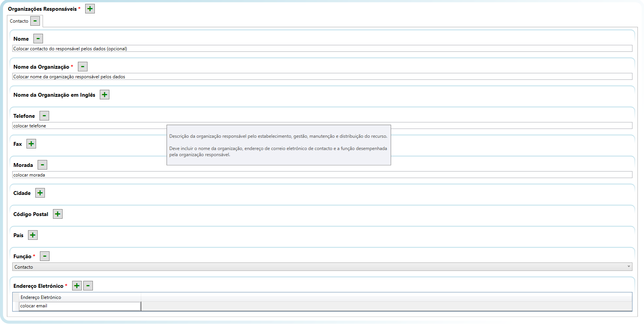The width and height of the screenshot is (644, 325).
Task: Remove the Morada field
Action: pyautogui.click(x=42, y=165)
